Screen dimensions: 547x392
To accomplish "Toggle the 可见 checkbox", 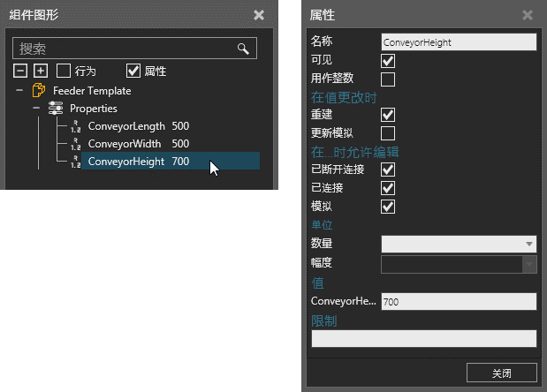I will click(x=387, y=60).
